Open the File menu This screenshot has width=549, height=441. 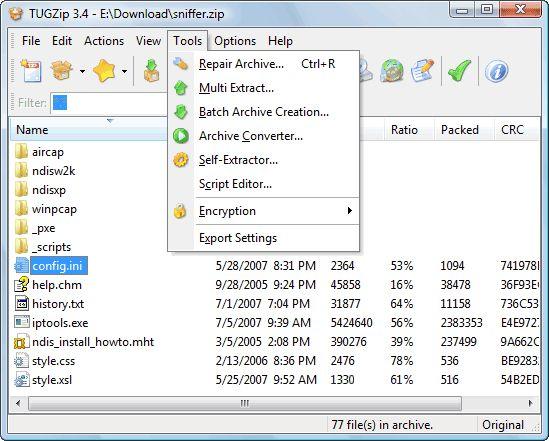click(31, 41)
